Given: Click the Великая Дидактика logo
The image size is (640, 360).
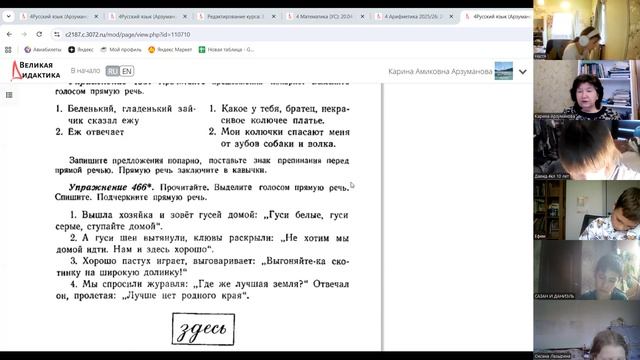Looking at the screenshot, I should 36,70.
